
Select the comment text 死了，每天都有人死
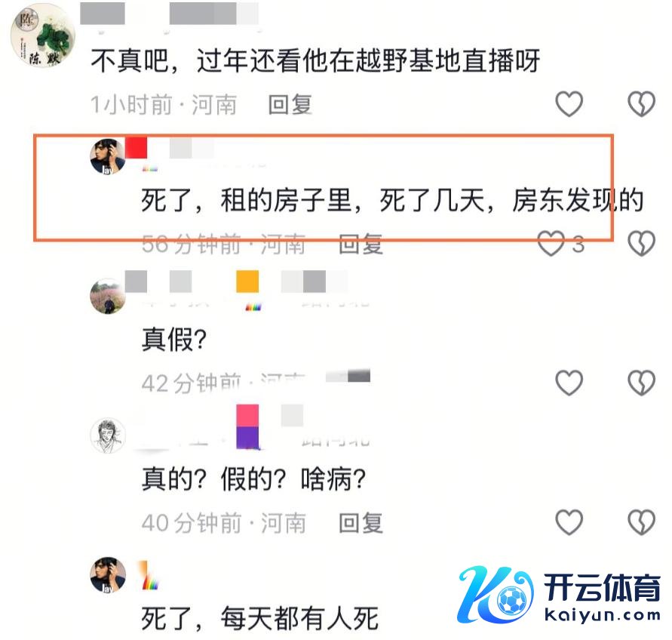[259, 619]
